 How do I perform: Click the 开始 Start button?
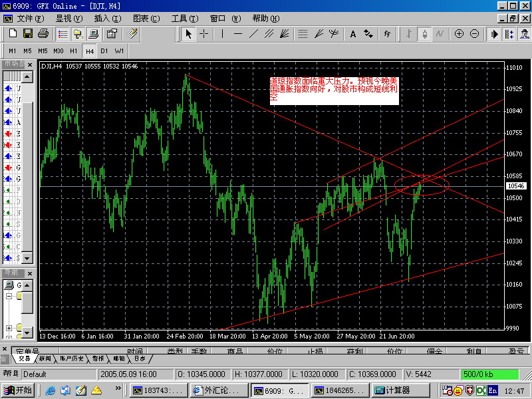coord(19,390)
